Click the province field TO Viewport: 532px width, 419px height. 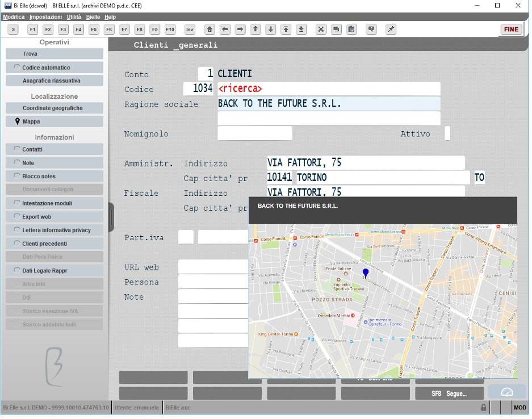tap(479, 178)
